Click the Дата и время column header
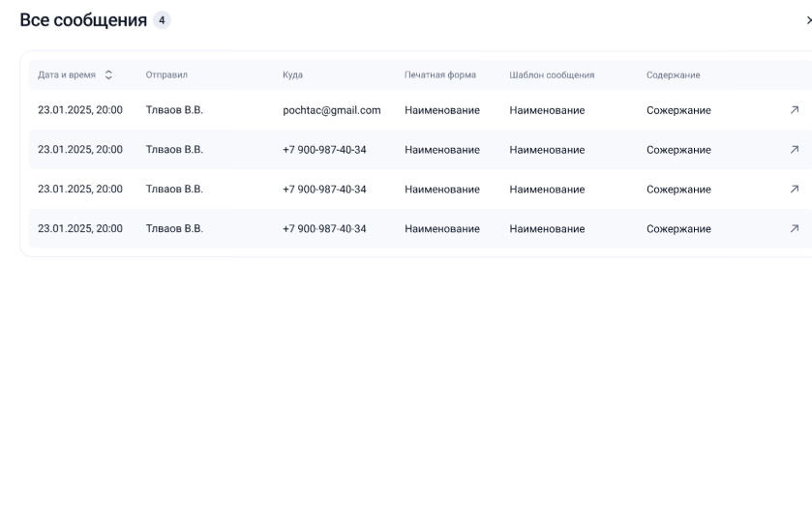 [x=67, y=75]
